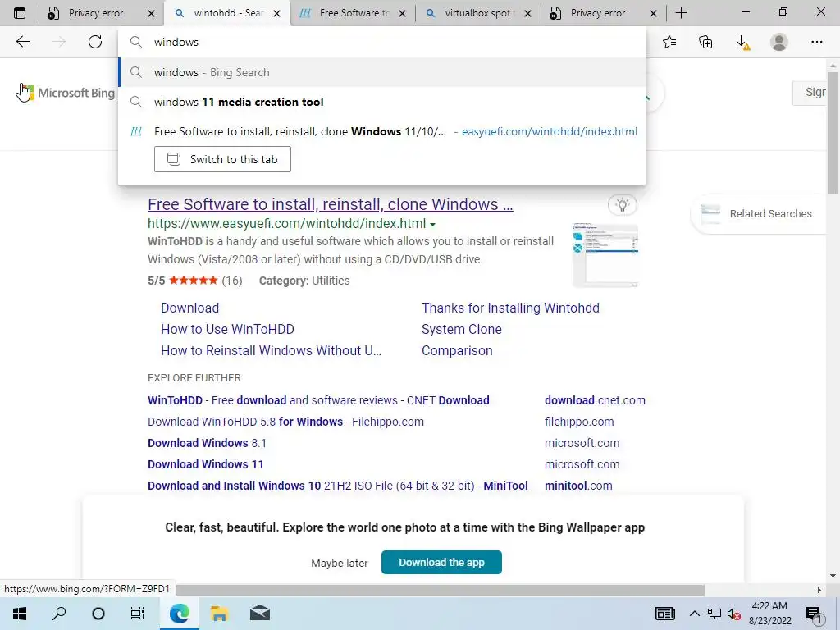The height and width of the screenshot is (630, 840).
Task: Open the Favorites star icon
Action: click(669, 42)
